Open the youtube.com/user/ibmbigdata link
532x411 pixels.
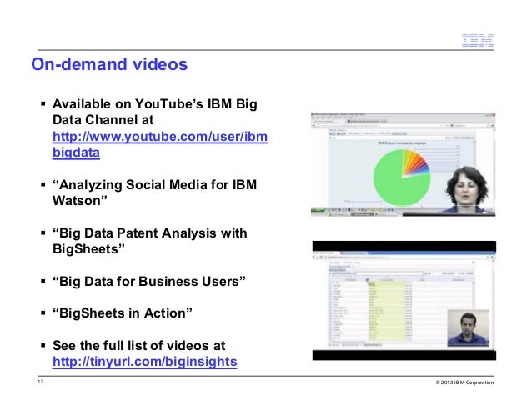click(160, 144)
